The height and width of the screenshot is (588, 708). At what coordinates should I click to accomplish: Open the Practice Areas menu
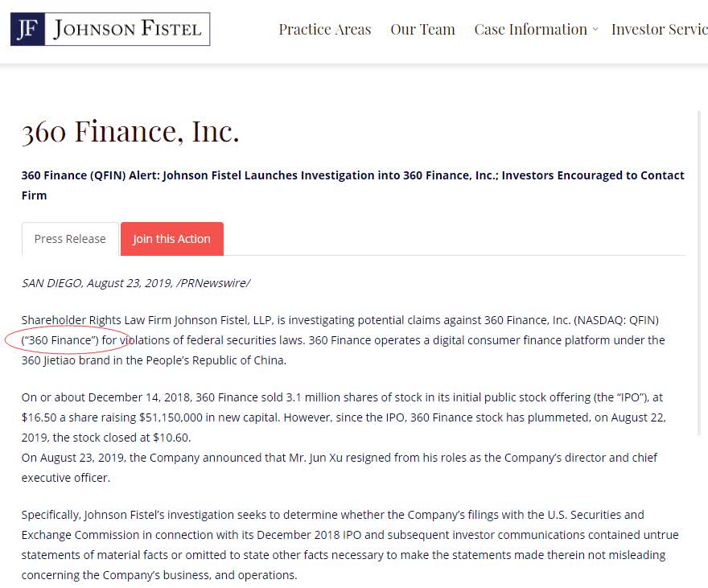325,29
